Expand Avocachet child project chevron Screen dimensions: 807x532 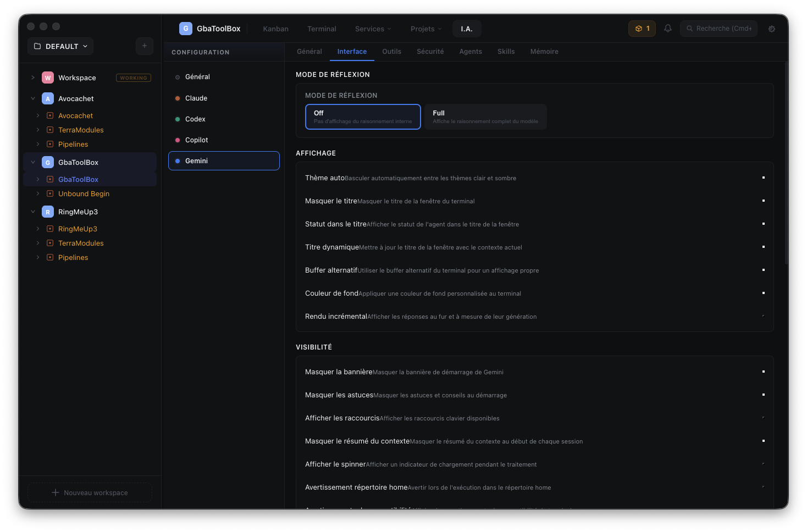[38, 115]
